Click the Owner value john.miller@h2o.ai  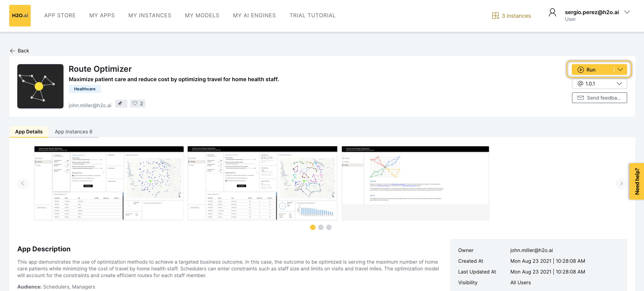(532, 250)
